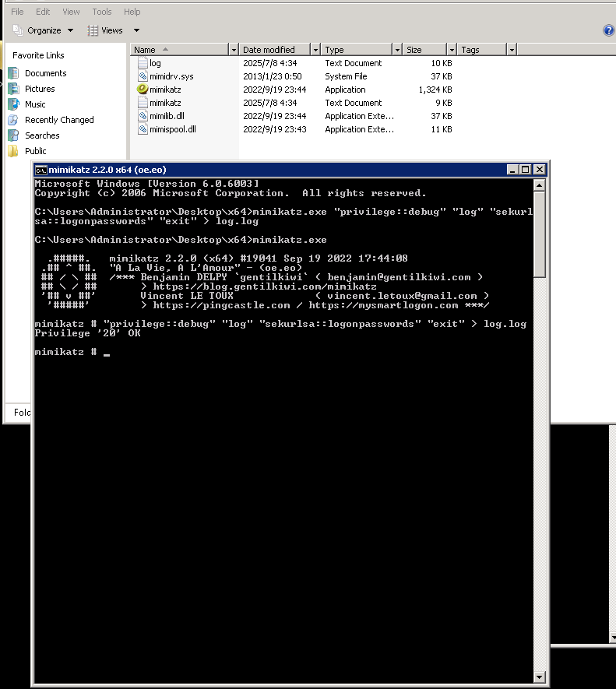
Task: Click the Public folder icon
Action: pyautogui.click(x=14, y=151)
